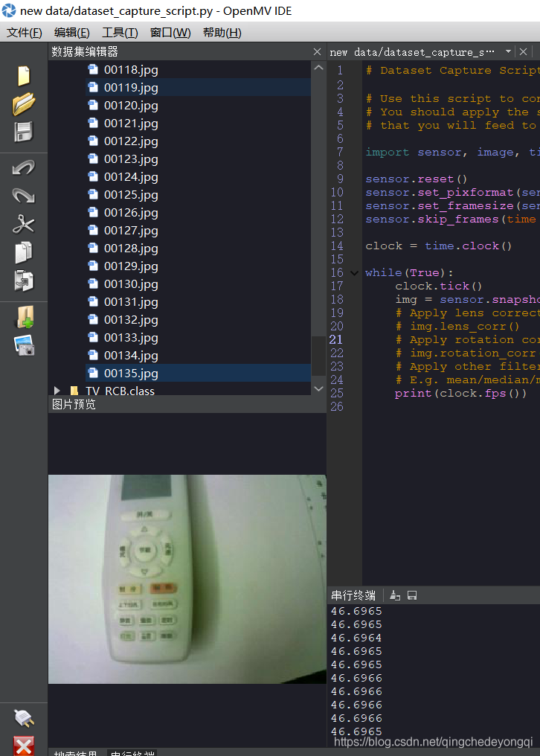Switch to the dataset_capture_script tab
Image resolution: width=540 pixels, height=756 pixels.
click(x=412, y=52)
